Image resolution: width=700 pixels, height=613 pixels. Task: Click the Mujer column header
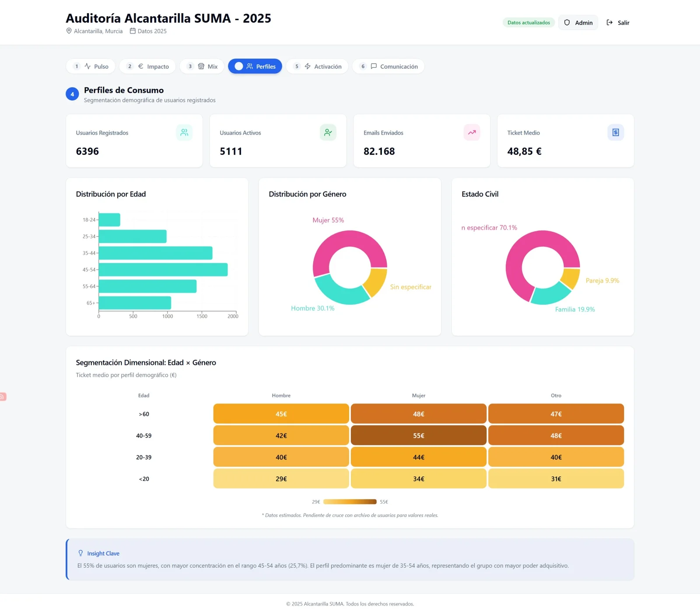419,396
